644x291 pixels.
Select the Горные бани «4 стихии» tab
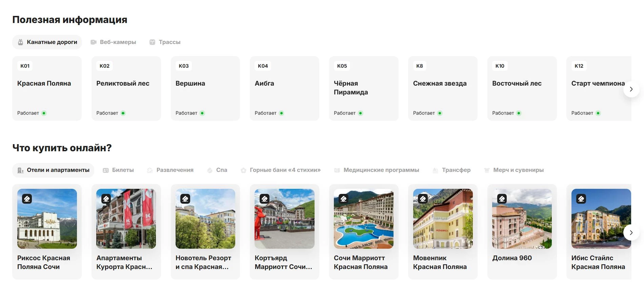click(x=285, y=170)
